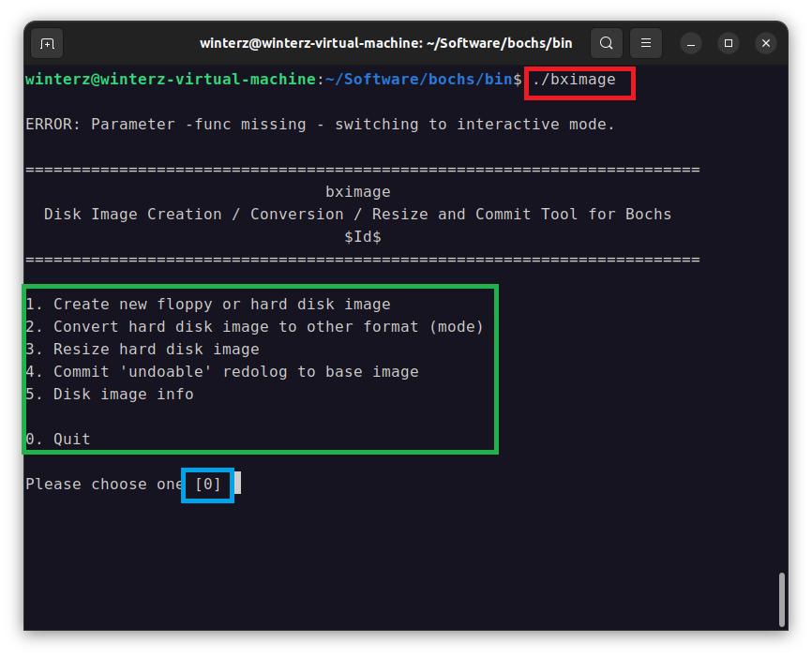Click the plus icon inside the new-tab button

[47, 43]
